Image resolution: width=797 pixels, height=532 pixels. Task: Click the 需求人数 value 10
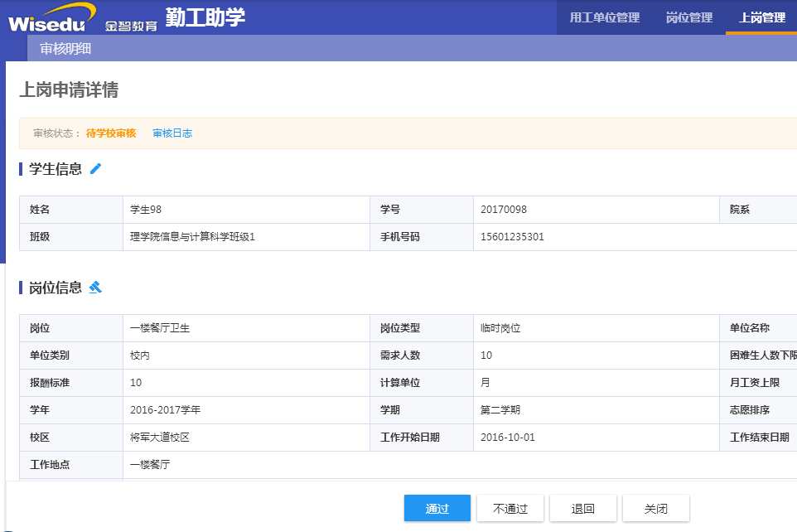[486, 355]
